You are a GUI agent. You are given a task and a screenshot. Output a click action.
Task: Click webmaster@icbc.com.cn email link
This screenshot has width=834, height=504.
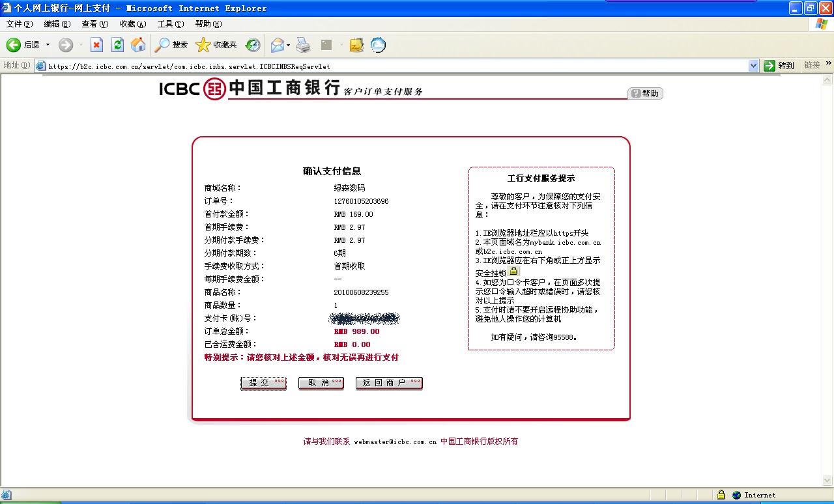(395, 441)
